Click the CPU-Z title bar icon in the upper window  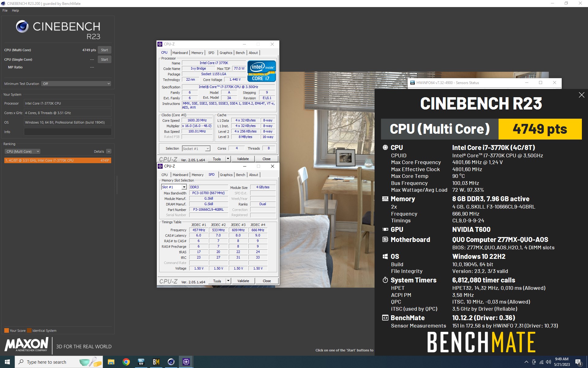click(x=160, y=44)
